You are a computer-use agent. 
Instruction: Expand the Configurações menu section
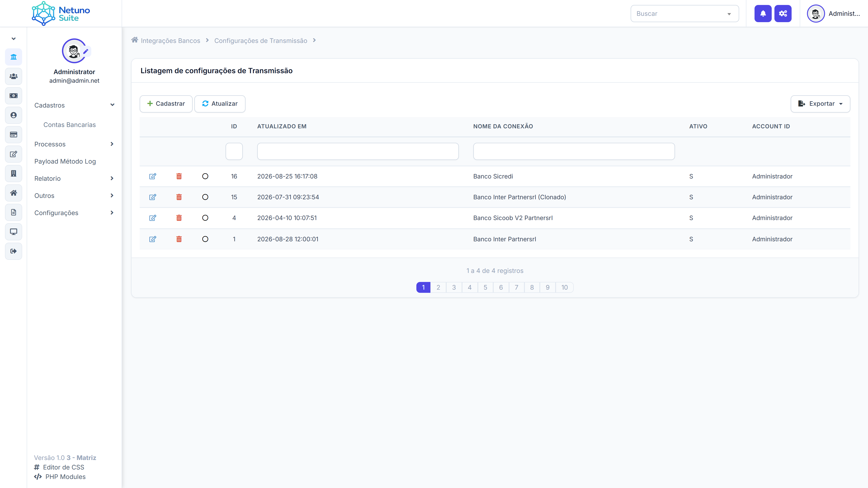pyautogui.click(x=74, y=213)
